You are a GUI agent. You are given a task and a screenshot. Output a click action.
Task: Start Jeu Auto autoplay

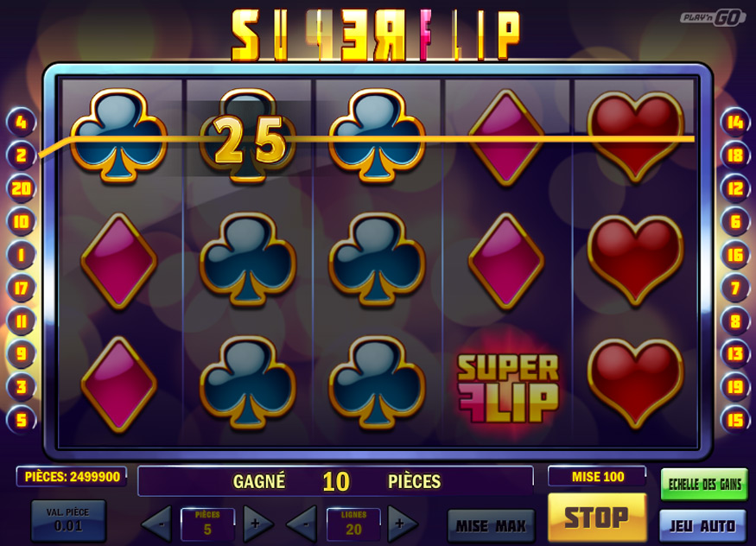703,526
